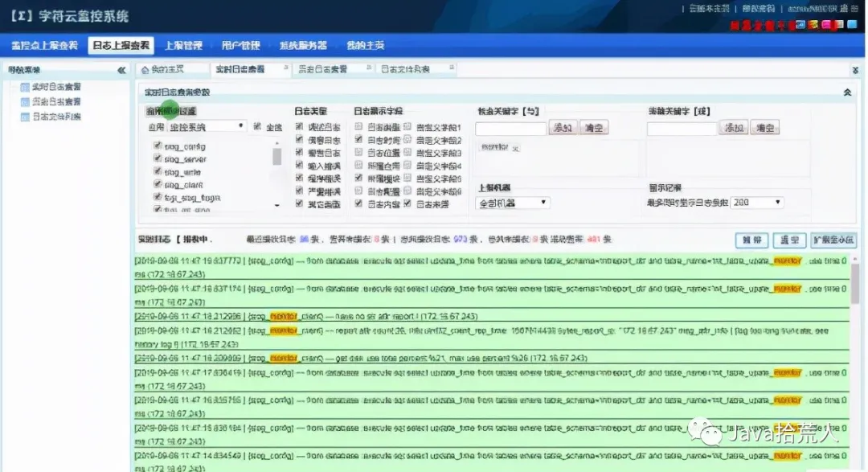Click the tab strip options icon at far right

point(855,70)
